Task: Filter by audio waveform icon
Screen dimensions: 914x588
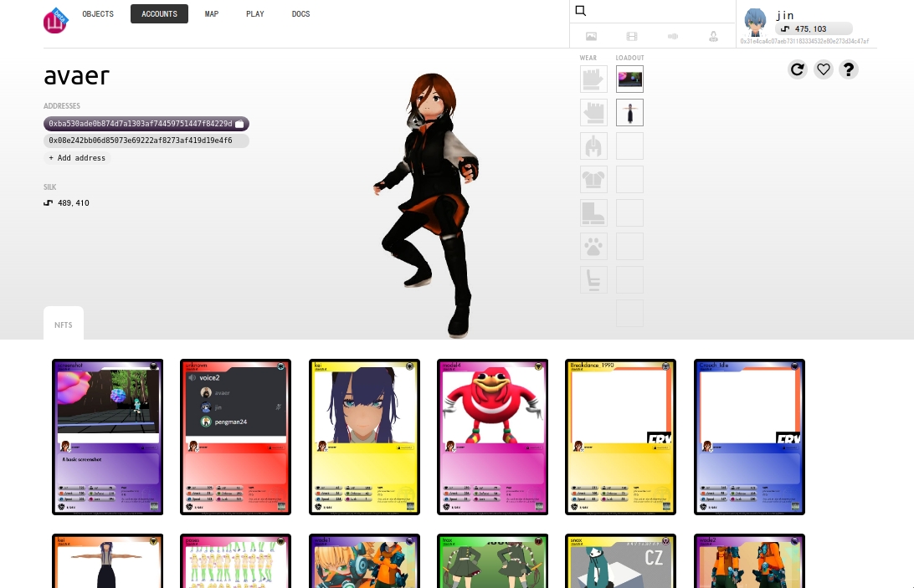Action: coord(673,36)
